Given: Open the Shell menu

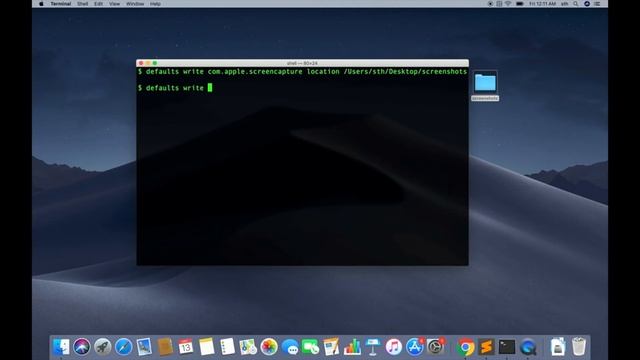Looking at the screenshot, I should (83, 4).
